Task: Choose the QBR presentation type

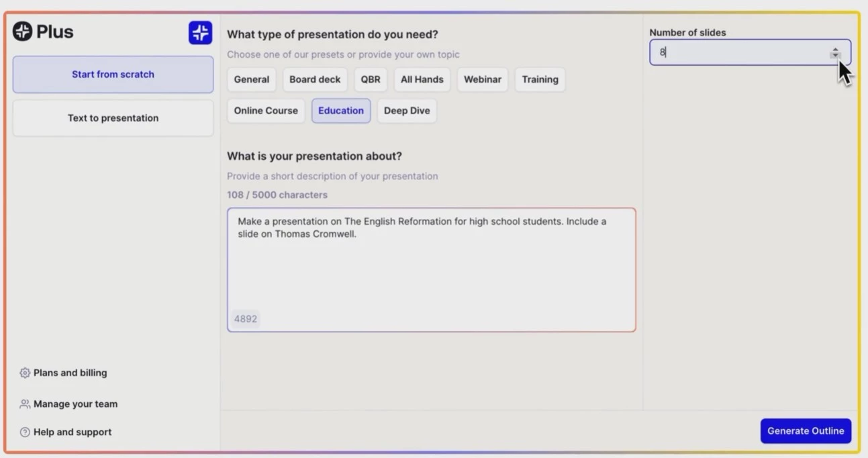Action: coord(371,79)
